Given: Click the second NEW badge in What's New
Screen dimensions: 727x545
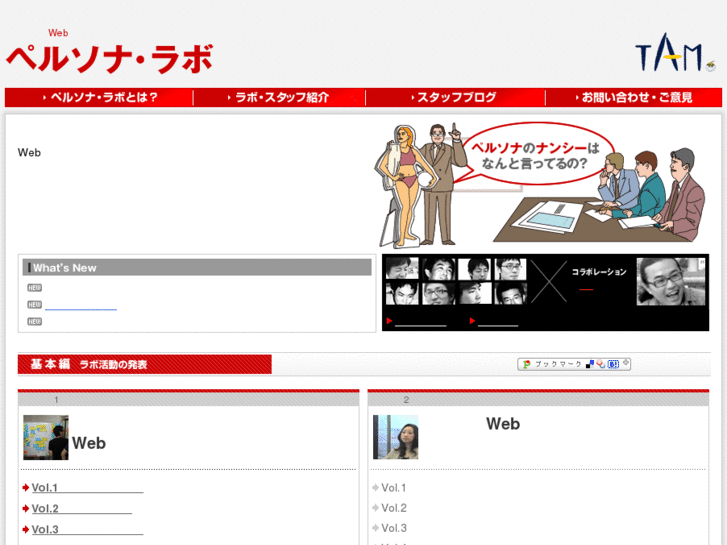Looking at the screenshot, I should (x=35, y=305).
